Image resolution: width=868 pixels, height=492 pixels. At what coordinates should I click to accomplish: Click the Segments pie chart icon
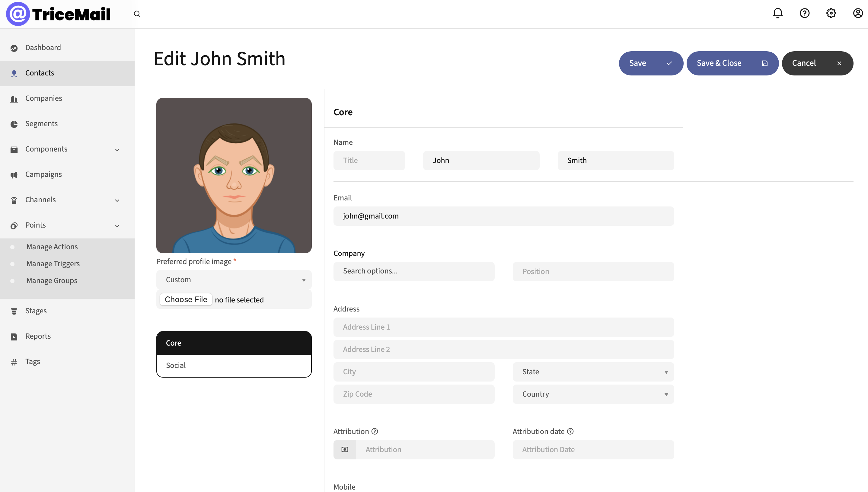click(x=14, y=124)
